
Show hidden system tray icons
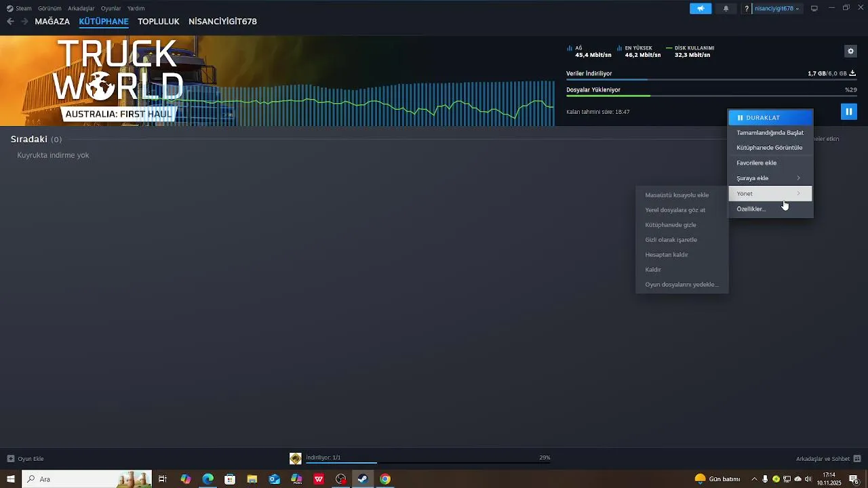(x=753, y=479)
